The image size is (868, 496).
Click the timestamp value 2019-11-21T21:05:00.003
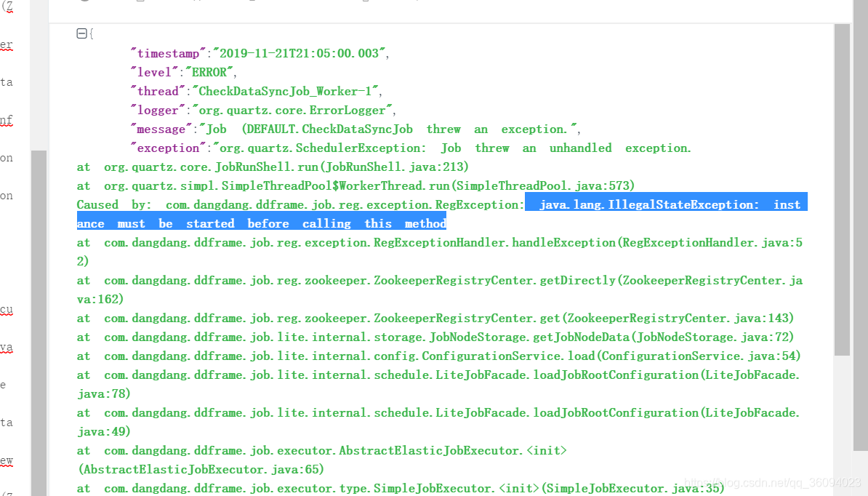299,53
